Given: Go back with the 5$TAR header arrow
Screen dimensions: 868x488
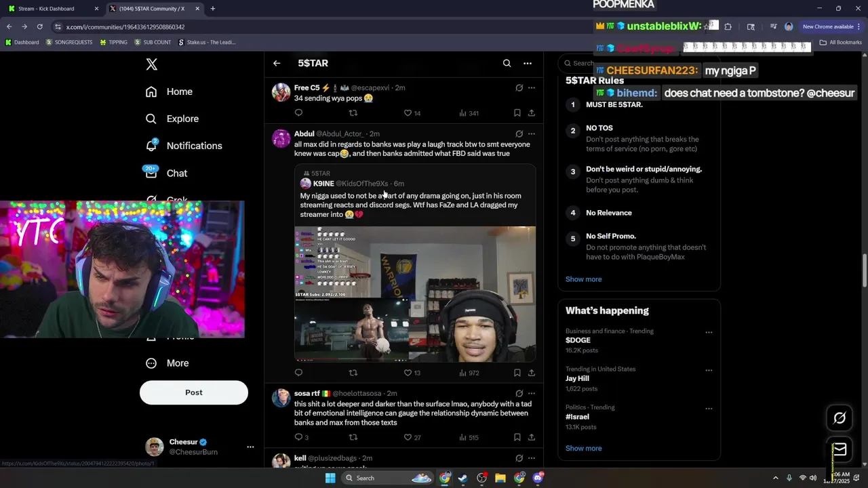Looking at the screenshot, I should point(277,63).
